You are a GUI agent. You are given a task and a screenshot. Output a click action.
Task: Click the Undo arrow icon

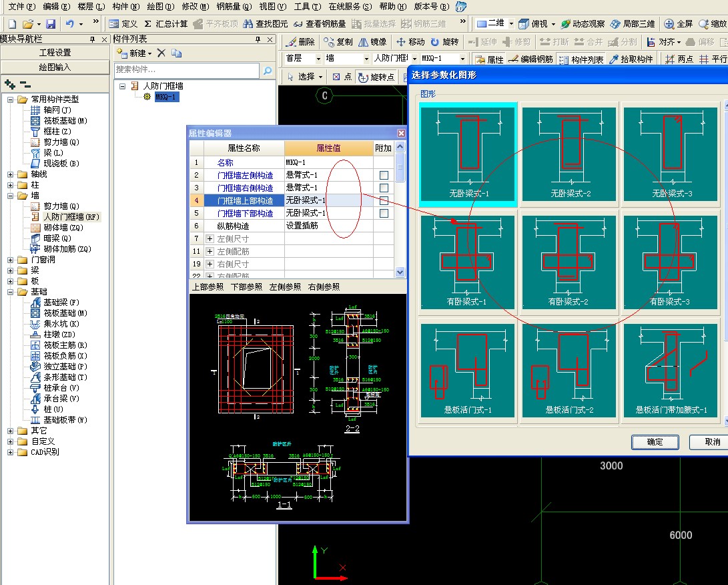(69, 23)
